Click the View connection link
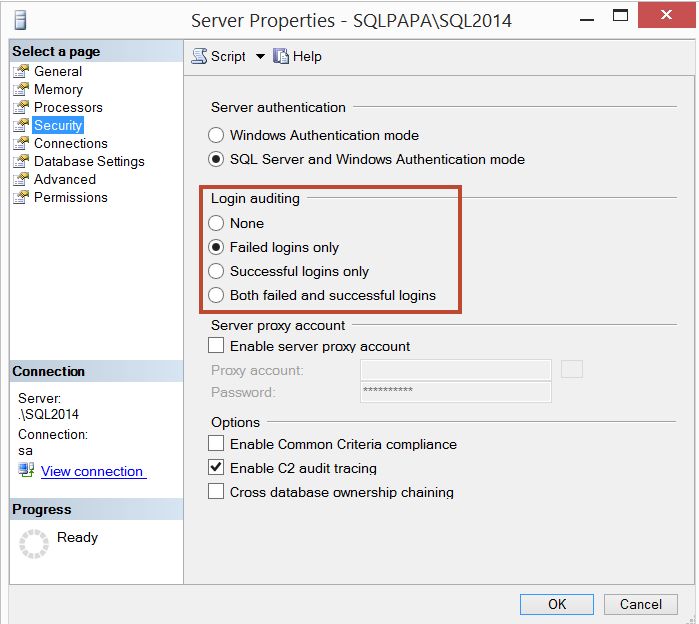 [92, 472]
